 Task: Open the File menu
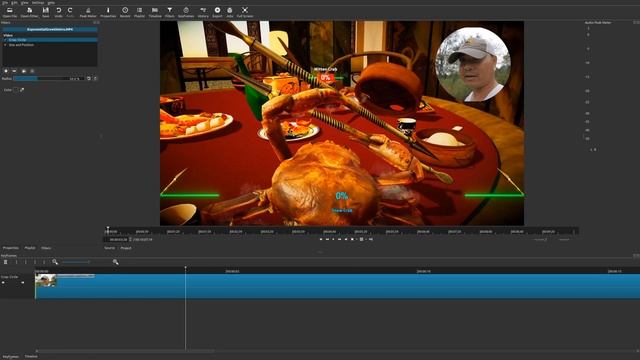click(x=5, y=2)
